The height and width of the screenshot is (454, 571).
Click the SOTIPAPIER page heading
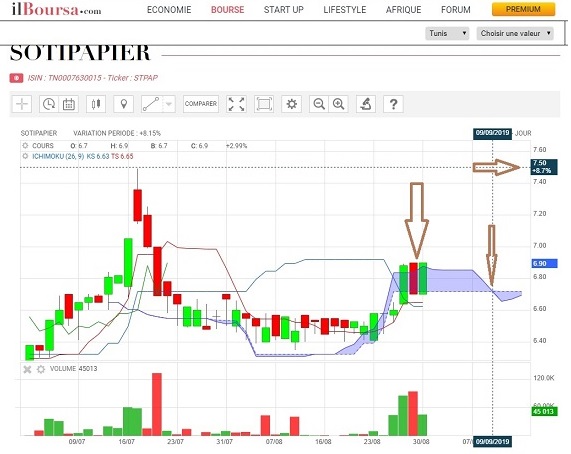click(80, 53)
